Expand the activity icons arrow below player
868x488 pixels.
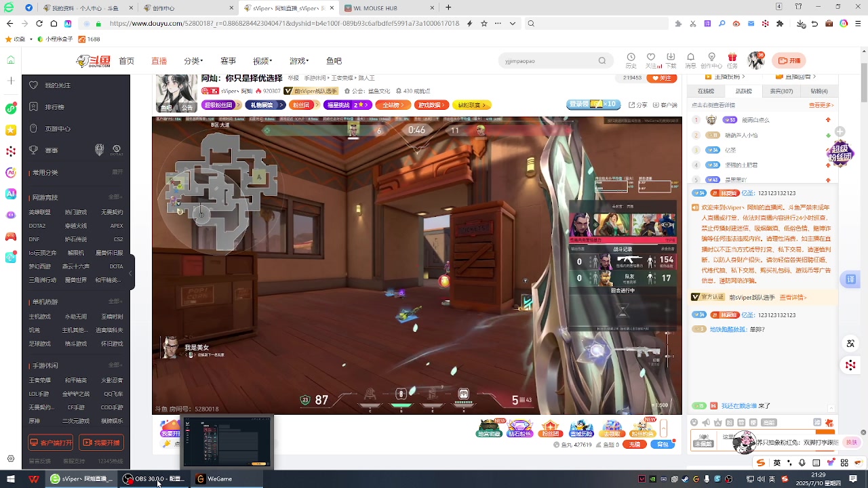(x=664, y=428)
